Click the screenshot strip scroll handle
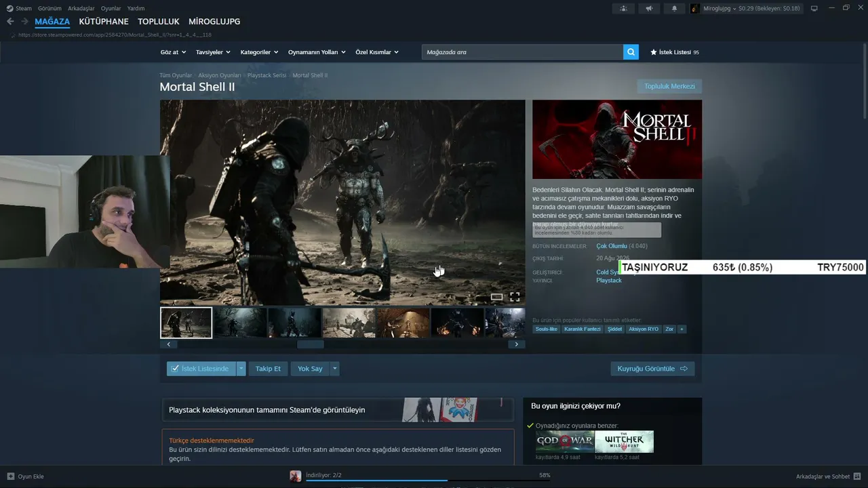 tap(311, 344)
